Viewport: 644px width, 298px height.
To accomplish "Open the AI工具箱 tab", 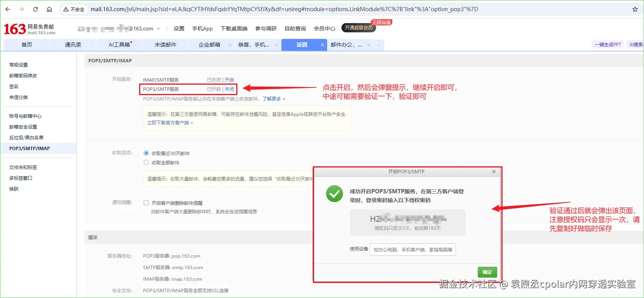I will (x=119, y=45).
